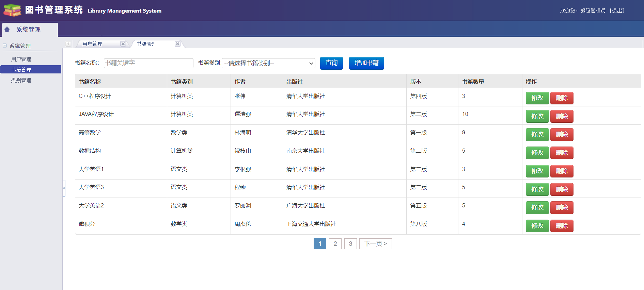
Task: Click the publisher cell 广海大学出版社
Action: 305,206
